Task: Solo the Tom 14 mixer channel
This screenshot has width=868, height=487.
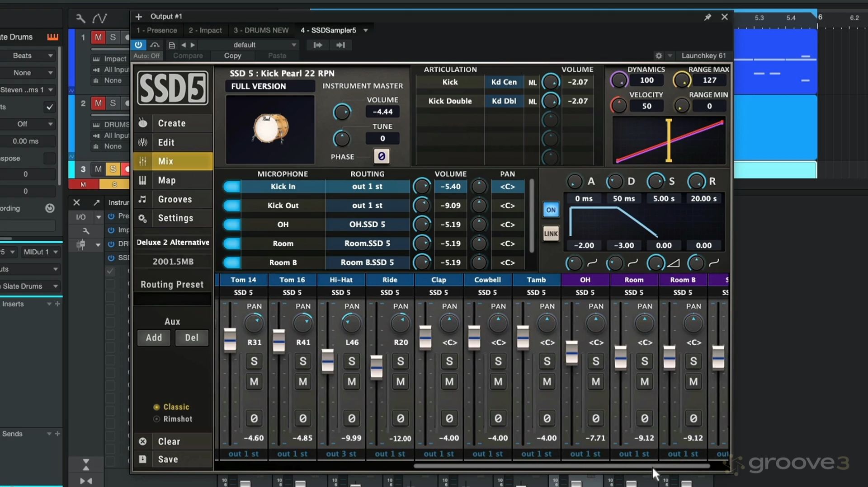Action: (254, 361)
